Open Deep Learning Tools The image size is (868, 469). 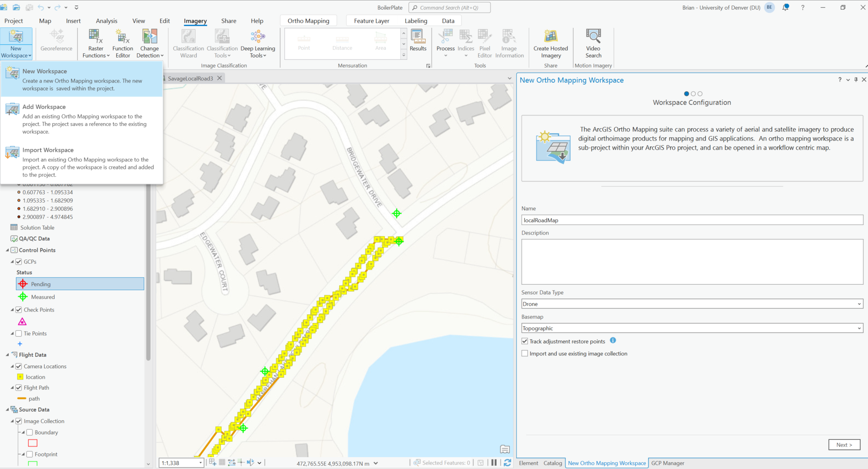[x=258, y=43]
